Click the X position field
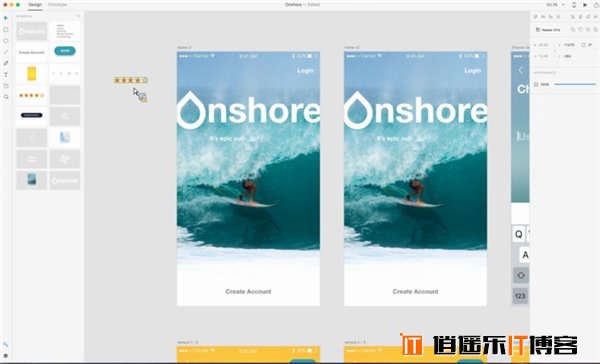 click(569, 45)
